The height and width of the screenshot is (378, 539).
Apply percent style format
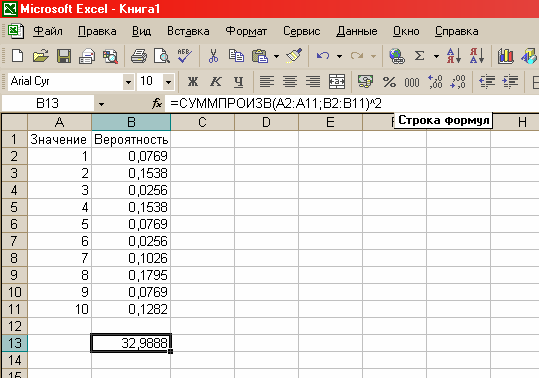(x=389, y=82)
